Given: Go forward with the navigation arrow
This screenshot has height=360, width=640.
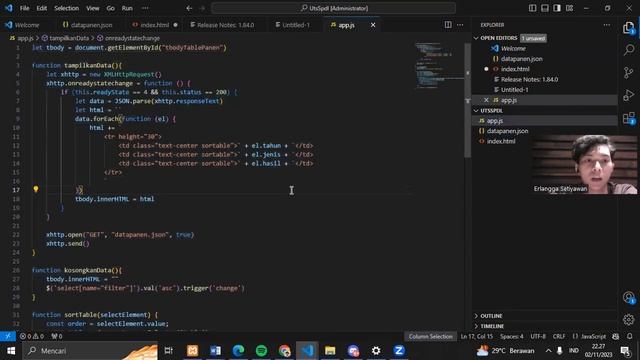Looking at the screenshot, I should click(202, 8).
